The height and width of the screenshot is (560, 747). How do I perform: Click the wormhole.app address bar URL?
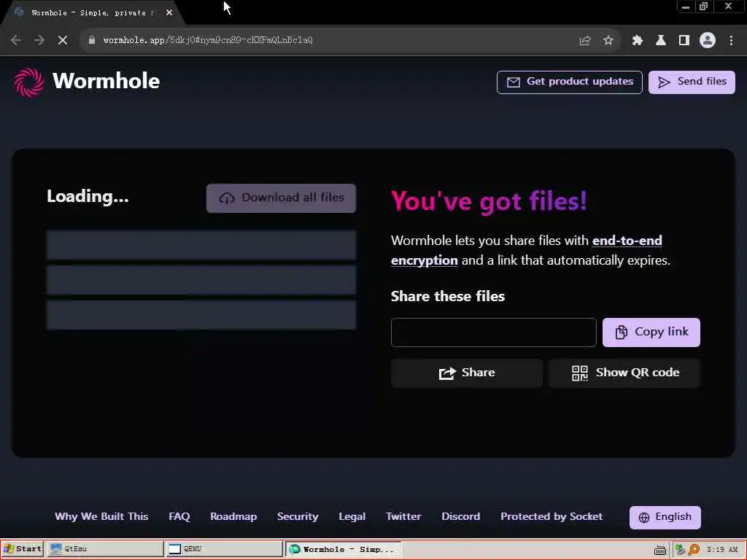coord(208,41)
